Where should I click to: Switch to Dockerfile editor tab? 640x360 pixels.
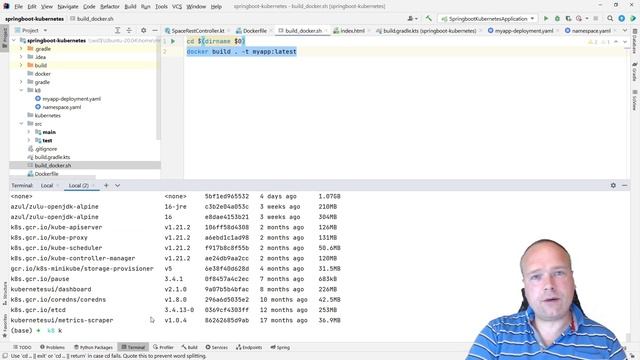(x=251, y=31)
